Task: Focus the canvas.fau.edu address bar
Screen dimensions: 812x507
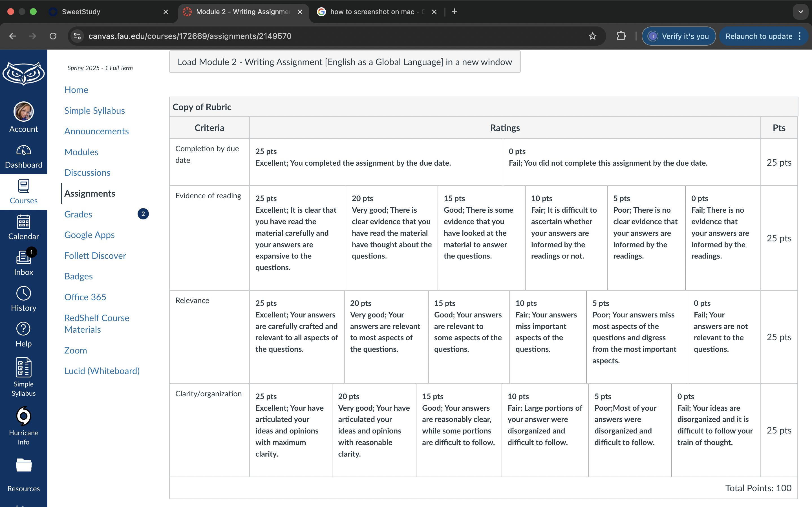Action: pyautogui.click(x=189, y=36)
